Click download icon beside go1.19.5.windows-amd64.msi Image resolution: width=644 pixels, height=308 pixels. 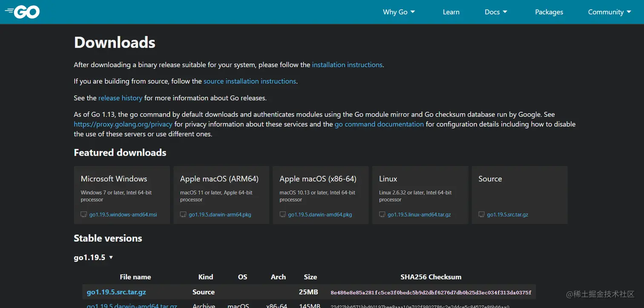84,215
